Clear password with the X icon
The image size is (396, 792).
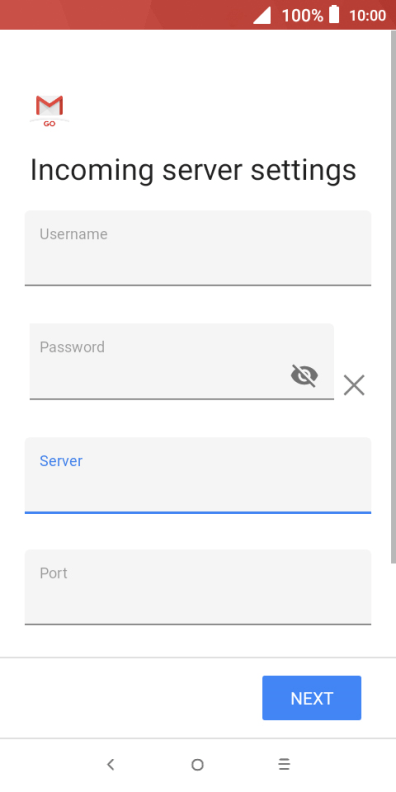[354, 385]
